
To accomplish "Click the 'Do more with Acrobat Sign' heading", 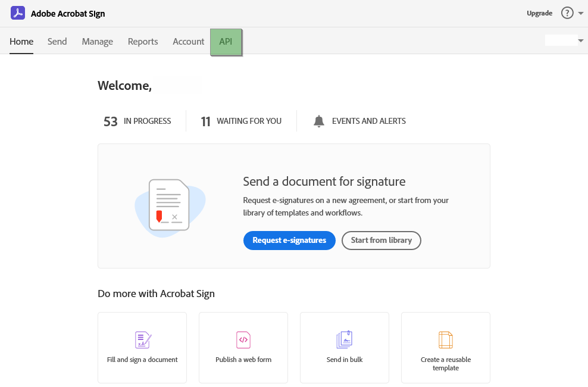I will tap(156, 294).
